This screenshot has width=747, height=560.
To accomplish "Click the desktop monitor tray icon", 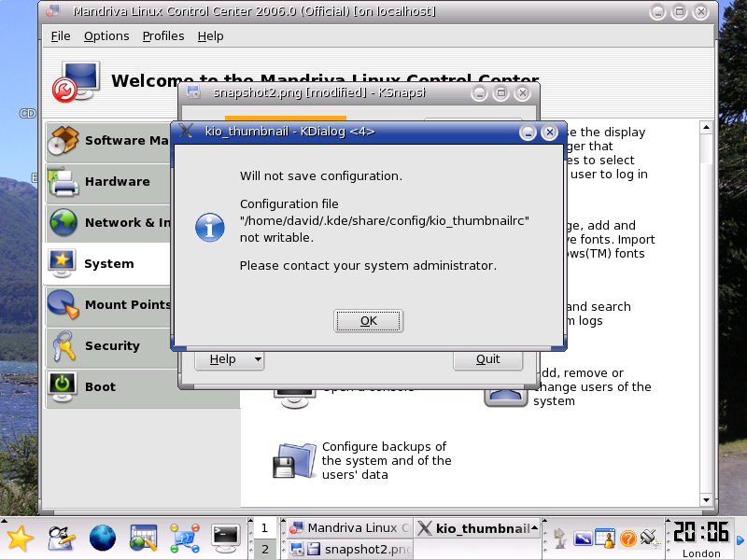I will click(x=583, y=539).
